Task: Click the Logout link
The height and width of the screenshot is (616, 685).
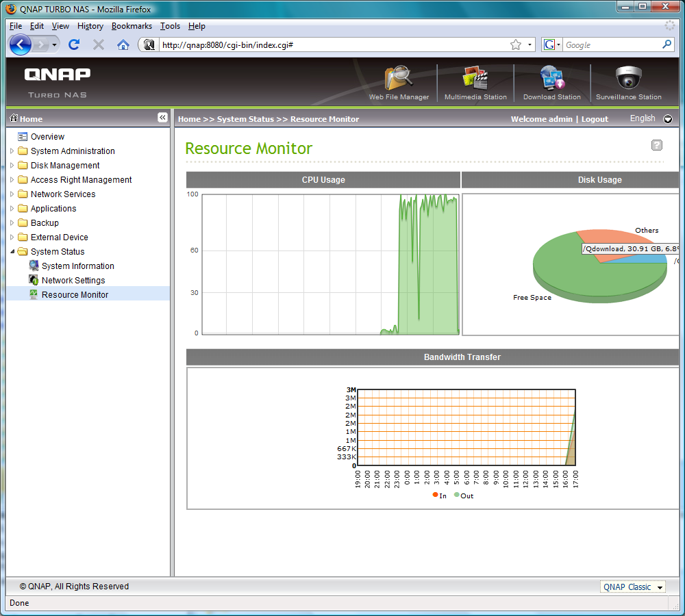Action: (595, 118)
